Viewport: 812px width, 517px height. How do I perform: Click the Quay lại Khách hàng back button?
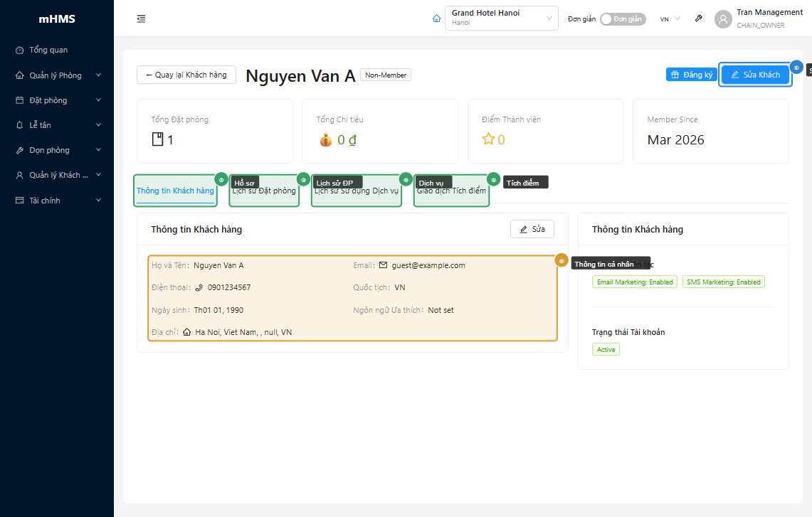tap(186, 75)
